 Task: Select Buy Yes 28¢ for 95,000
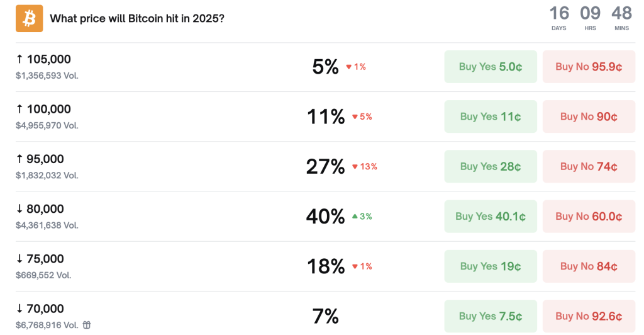point(491,166)
